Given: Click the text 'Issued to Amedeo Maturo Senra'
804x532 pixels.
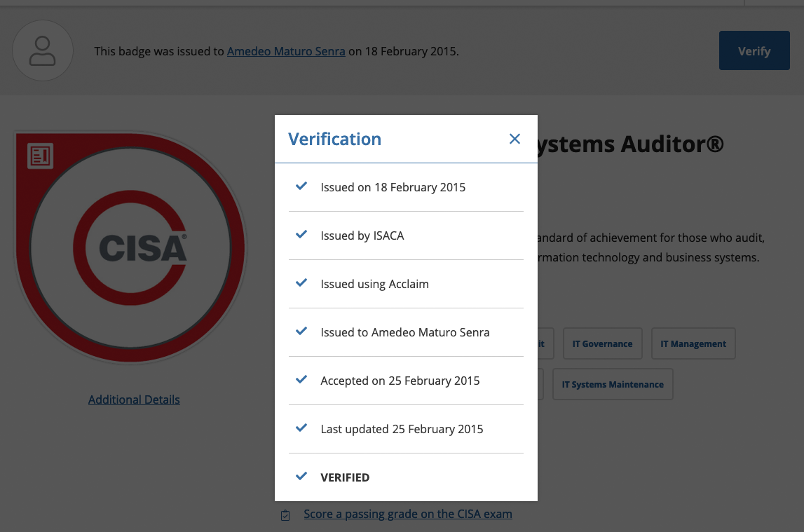Looking at the screenshot, I should [405, 333].
